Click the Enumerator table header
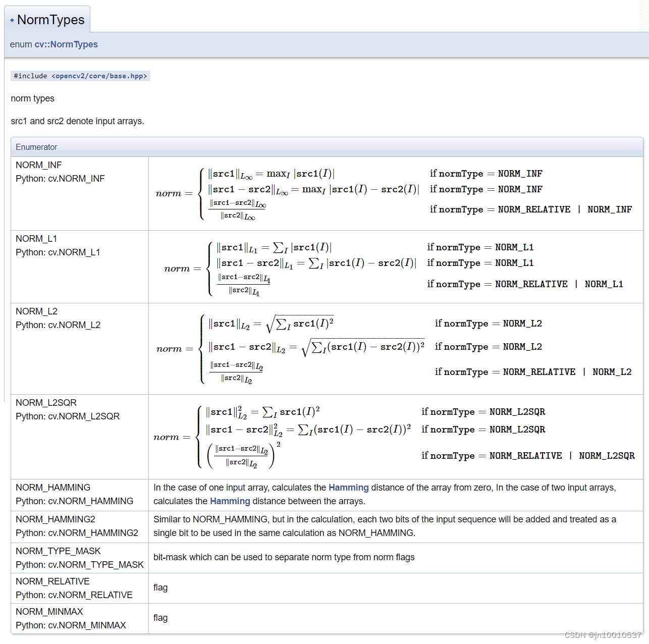Image resolution: width=649 pixels, height=644 pixels. tap(36, 147)
